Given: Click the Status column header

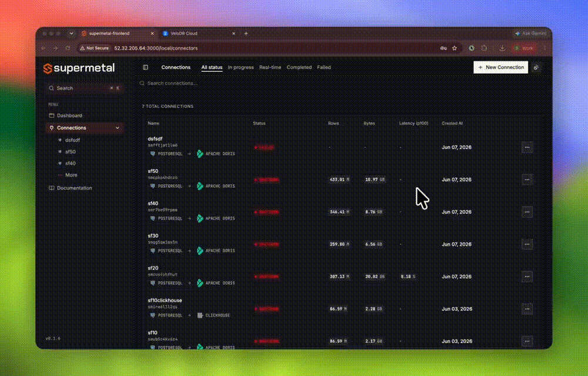Looking at the screenshot, I should coord(259,123).
